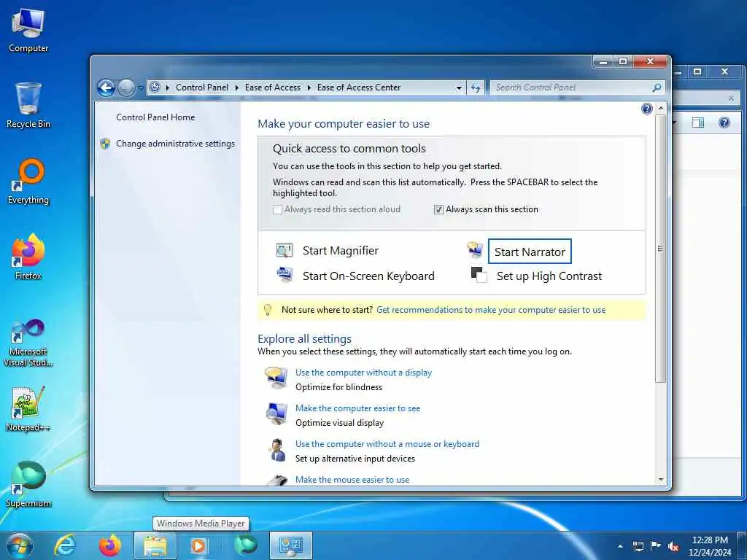The height and width of the screenshot is (560, 747).
Task: Launch Internet Explorer from the taskbar
Action: click(65, 545)
